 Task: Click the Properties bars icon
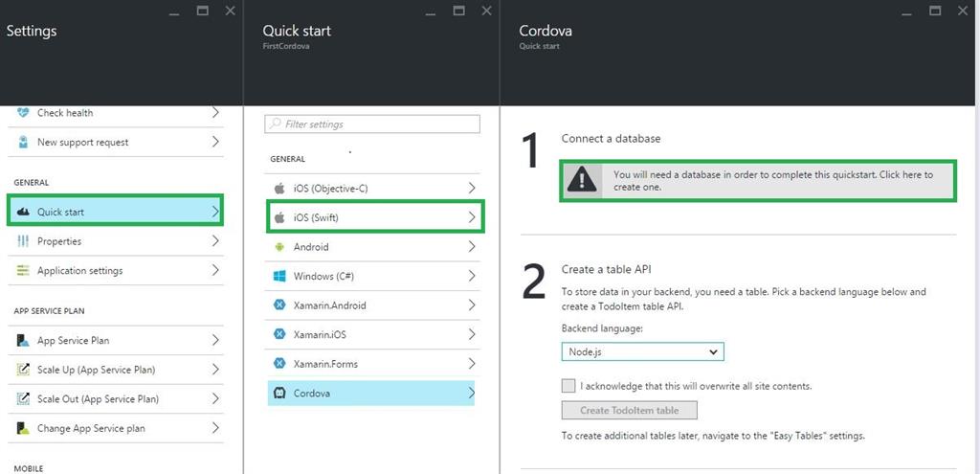(23, 241)
